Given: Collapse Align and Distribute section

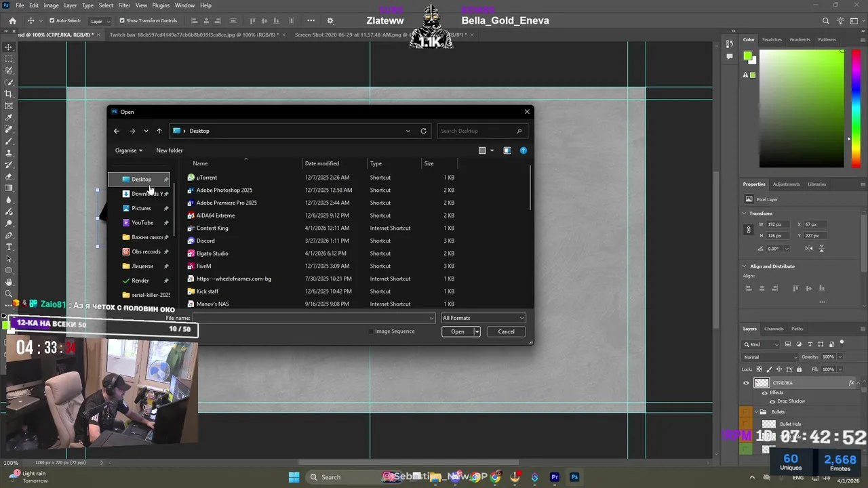Looking at the screenshot, I should tap(745, 266).
